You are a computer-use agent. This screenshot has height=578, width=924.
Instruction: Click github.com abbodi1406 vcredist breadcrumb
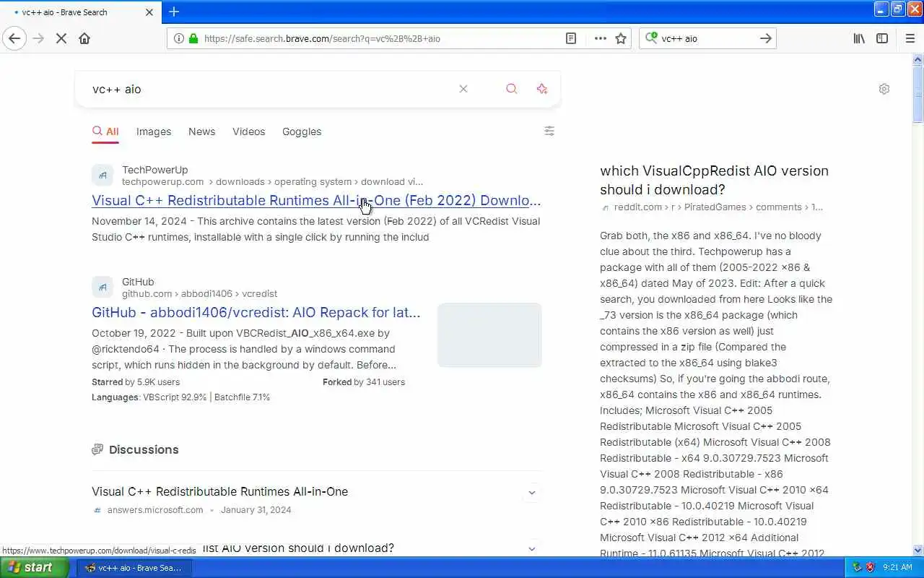click(199, 293)
